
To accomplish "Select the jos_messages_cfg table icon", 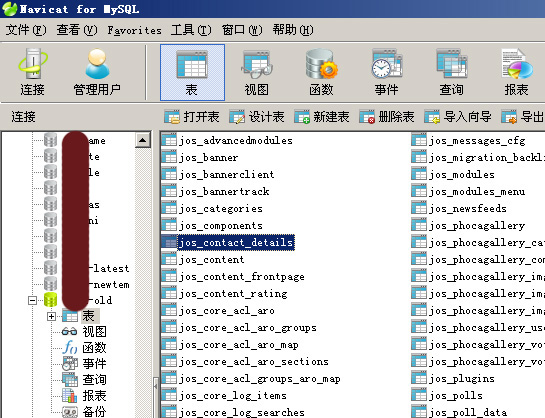I will [418, 140].
